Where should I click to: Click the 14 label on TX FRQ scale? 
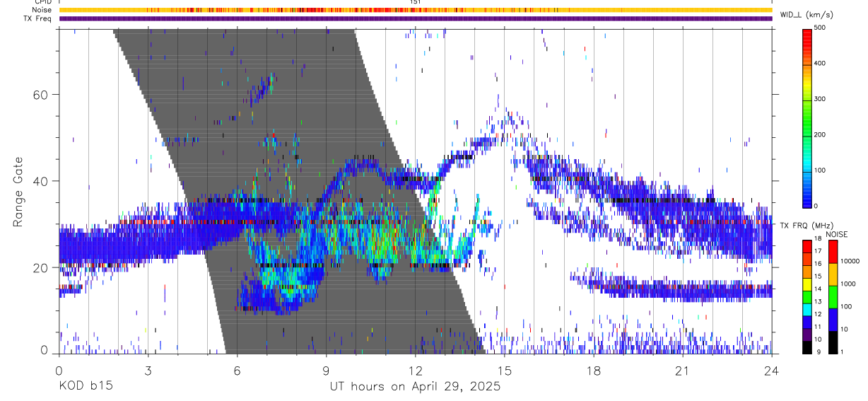pyautogui.click(x=817, y=290)
